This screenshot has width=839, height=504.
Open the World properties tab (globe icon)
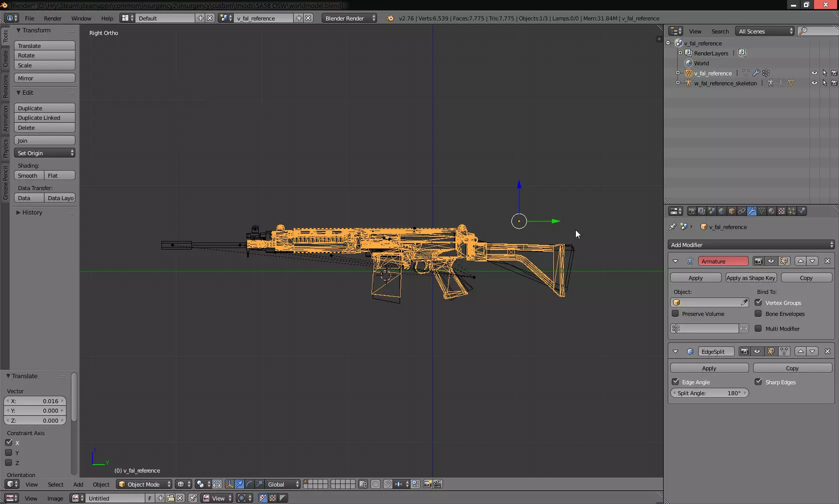[x=722, y=211]
